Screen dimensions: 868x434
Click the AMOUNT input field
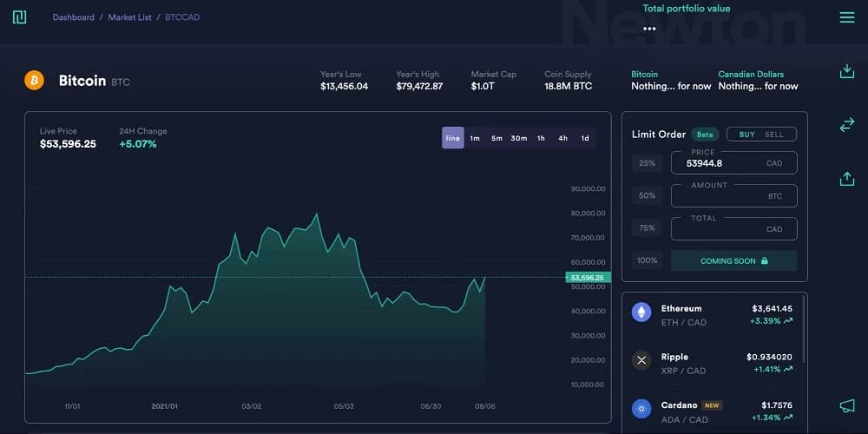click(734, 195)
